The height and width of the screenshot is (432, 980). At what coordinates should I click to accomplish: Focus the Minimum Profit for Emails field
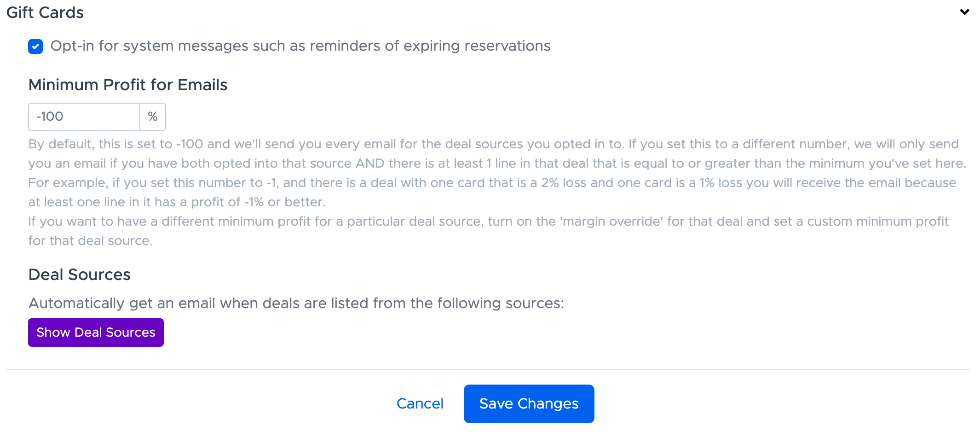[x=85, y=117]
